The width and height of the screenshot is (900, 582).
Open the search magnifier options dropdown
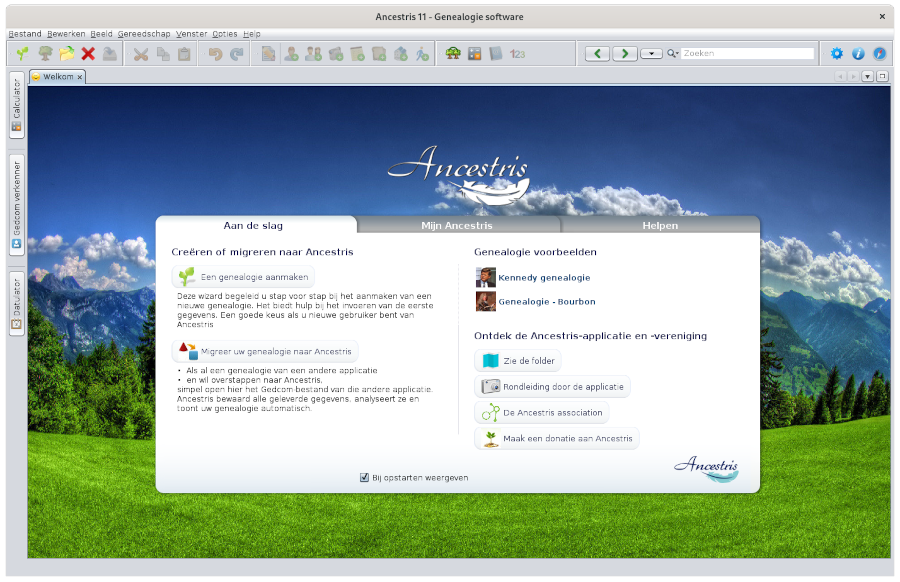(673, 53)
